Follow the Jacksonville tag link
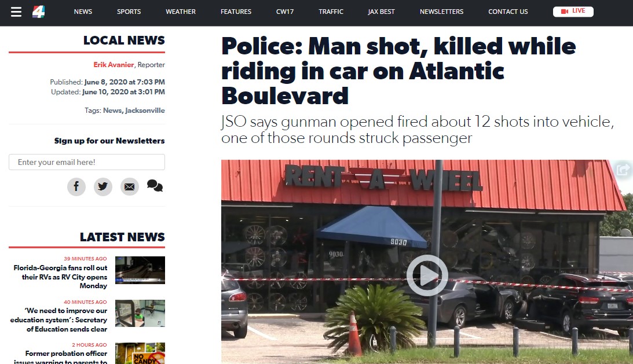 [145, 110]
